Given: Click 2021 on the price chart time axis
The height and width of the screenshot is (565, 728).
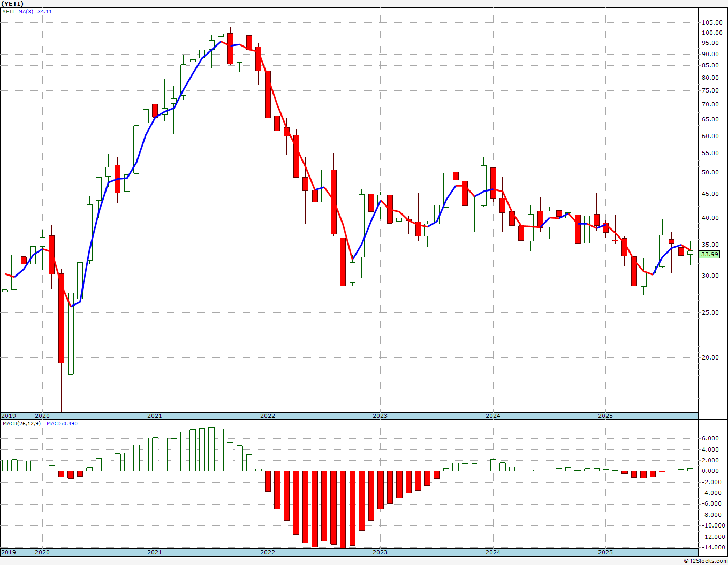Looking at the screenshot, I should (154, 416).
